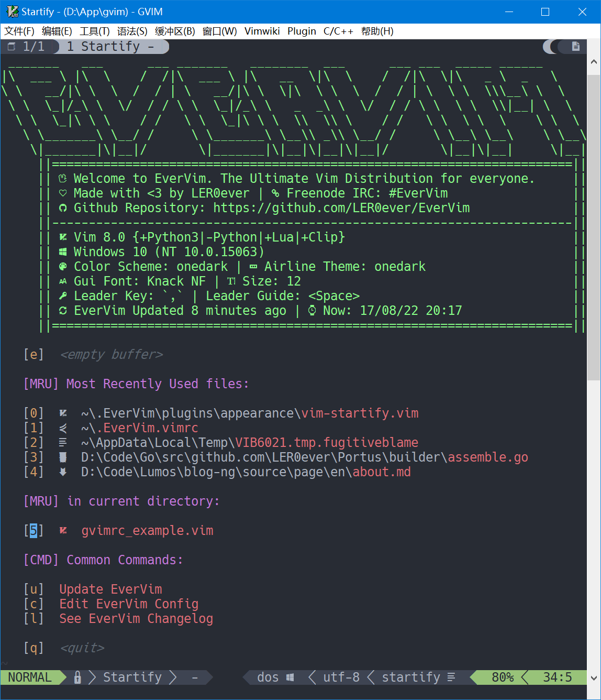Image resolution: width=601 pixels, height=700 pixels.
Task: Click the lock icon in the statusline
Action: 77,677
